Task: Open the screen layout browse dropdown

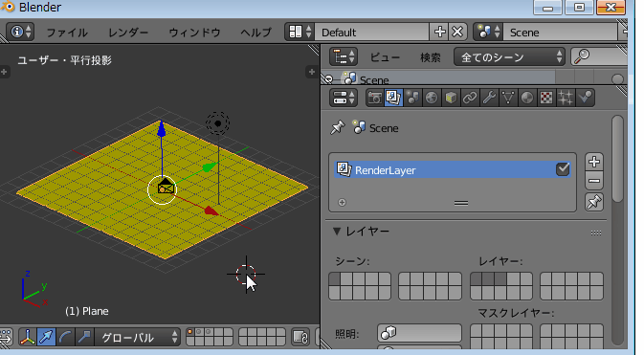Action: coord(300,32)
